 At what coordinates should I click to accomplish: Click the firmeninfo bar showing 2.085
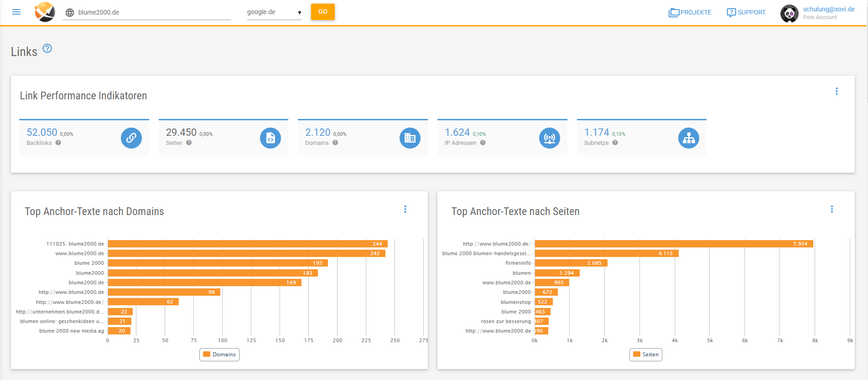(571, 263)
